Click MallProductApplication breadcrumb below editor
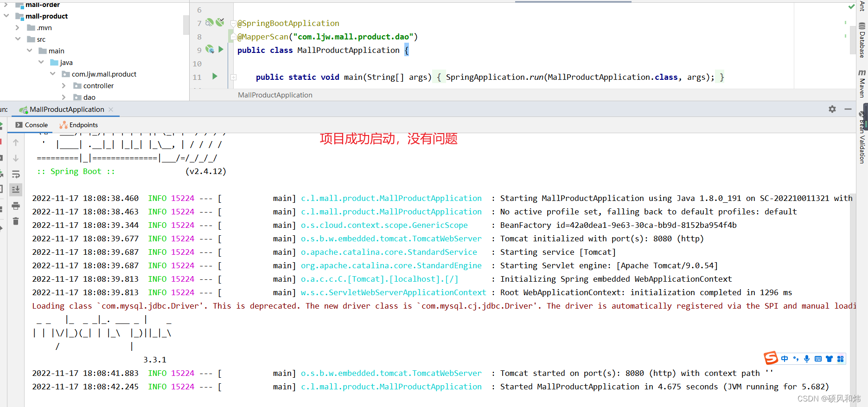The image size is (868, 407). 275,95
